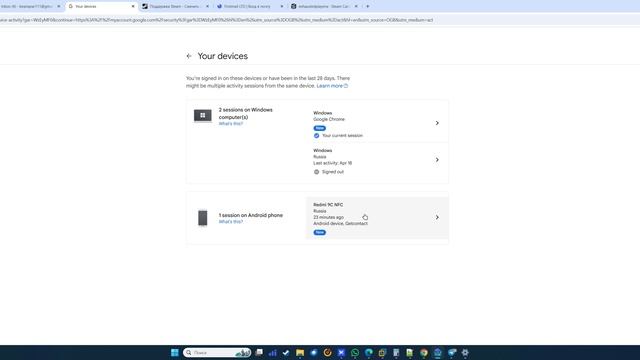Go back using the arrow beside Your devices
Screen dimensions: 640x360
[189, 56]
